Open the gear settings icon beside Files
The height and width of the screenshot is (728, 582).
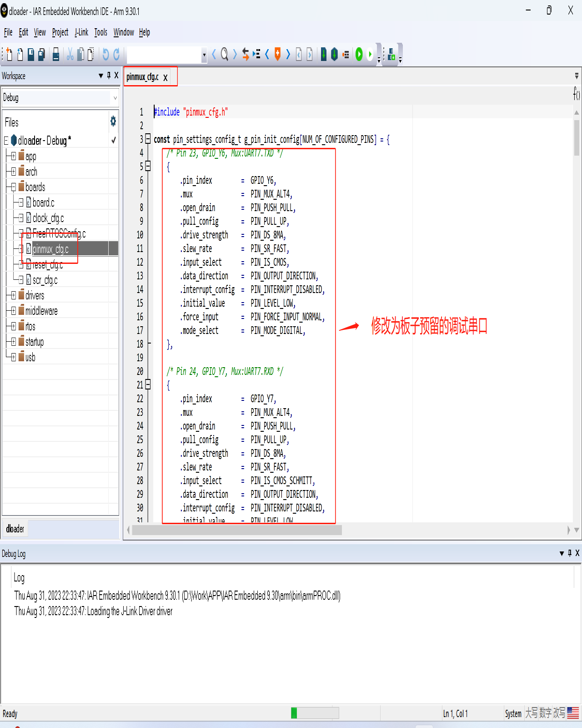113,121
